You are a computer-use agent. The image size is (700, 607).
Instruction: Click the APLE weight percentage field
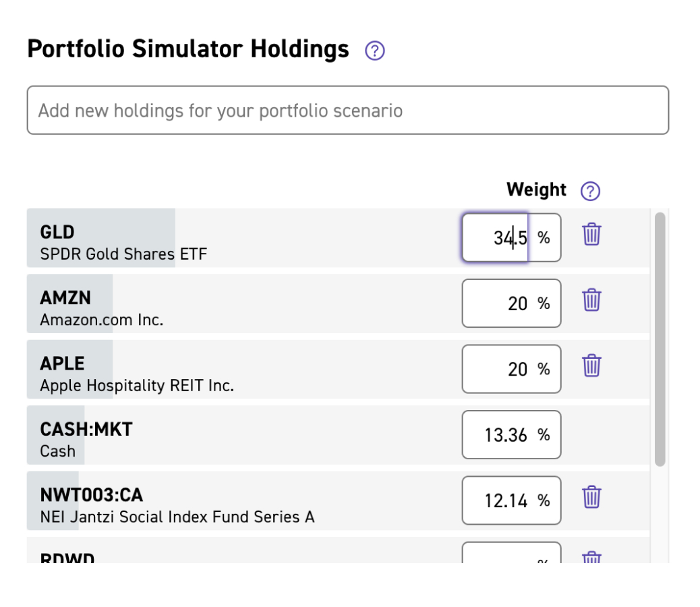(511, 369)
